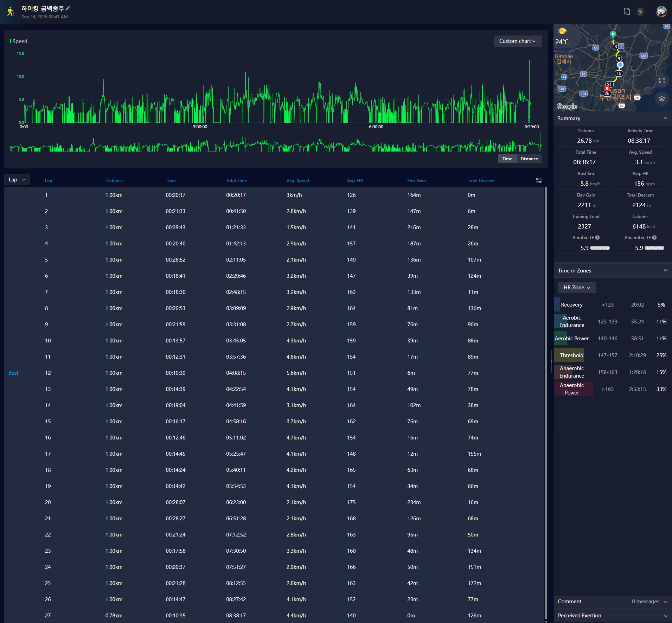Open the export file icon in header

click(x=627, y=12)
